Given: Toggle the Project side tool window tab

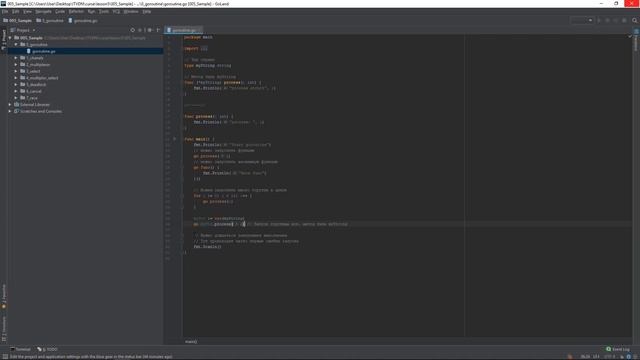Looking at the screenshot, I should tap(4, 40).
